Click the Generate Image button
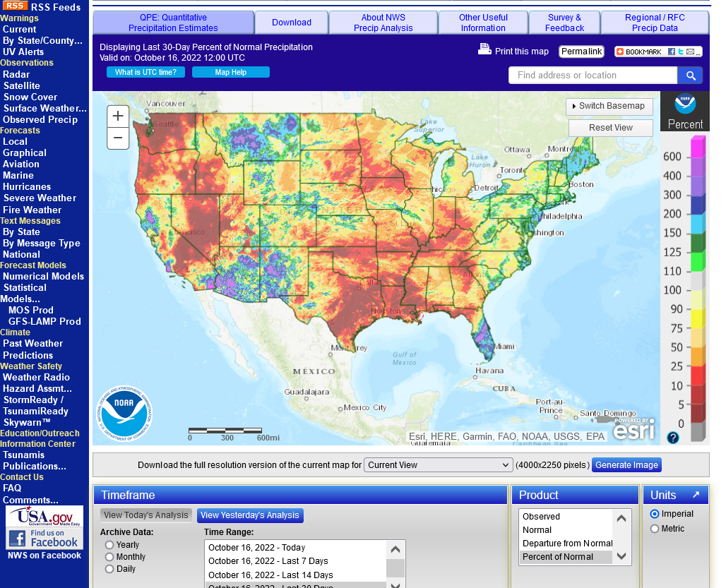 [626, 465]
